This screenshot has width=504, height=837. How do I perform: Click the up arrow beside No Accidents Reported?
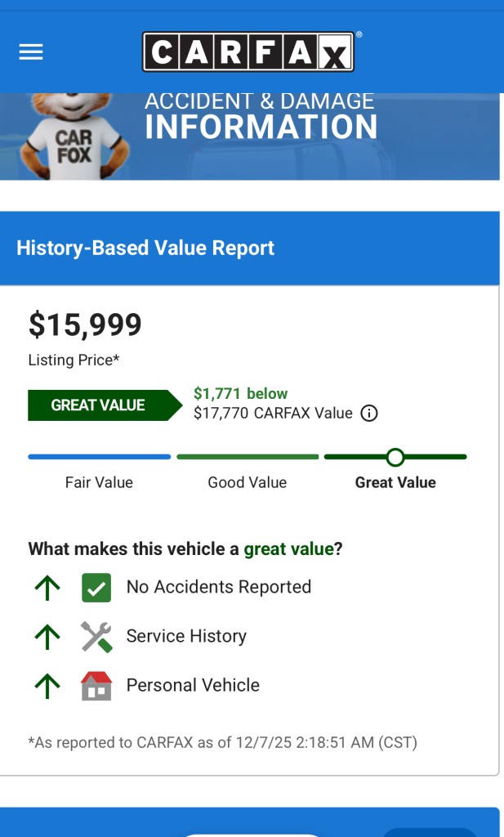(x=47, y=588)
